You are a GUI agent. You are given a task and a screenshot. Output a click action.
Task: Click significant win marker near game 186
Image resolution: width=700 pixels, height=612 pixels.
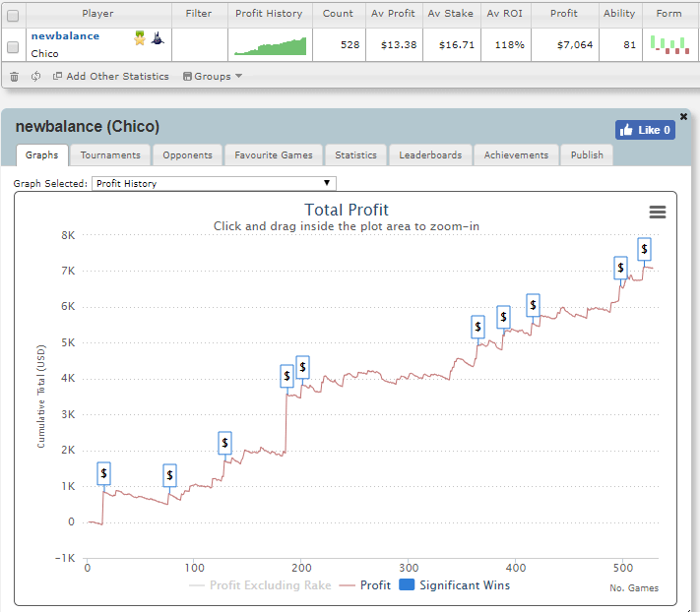pos(286,376)
